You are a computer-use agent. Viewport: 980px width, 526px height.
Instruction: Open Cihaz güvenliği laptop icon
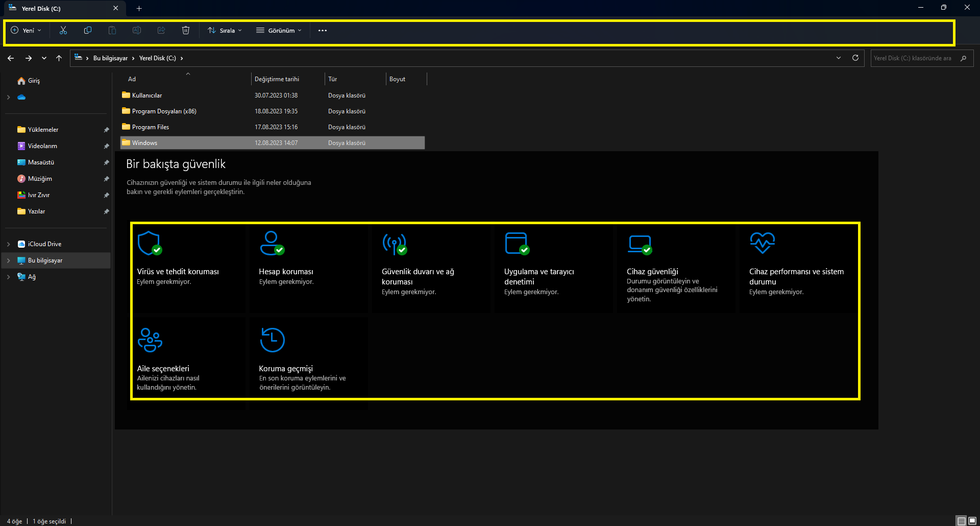tap(640, 245)
